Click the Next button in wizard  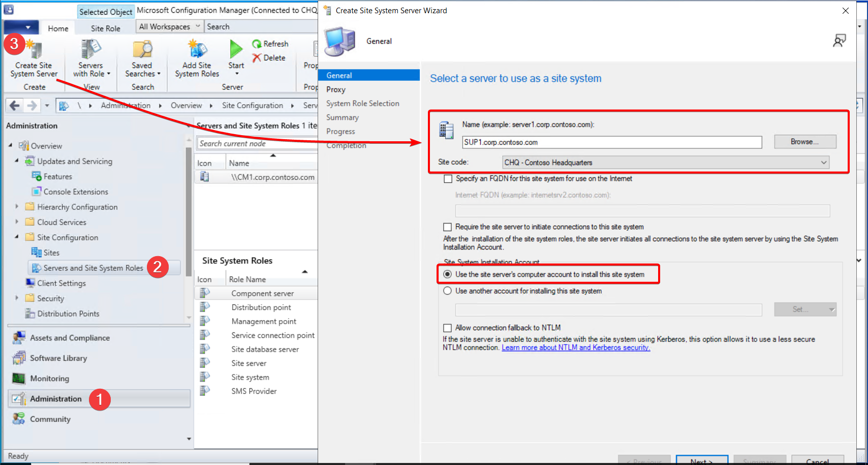coord(702,460)
